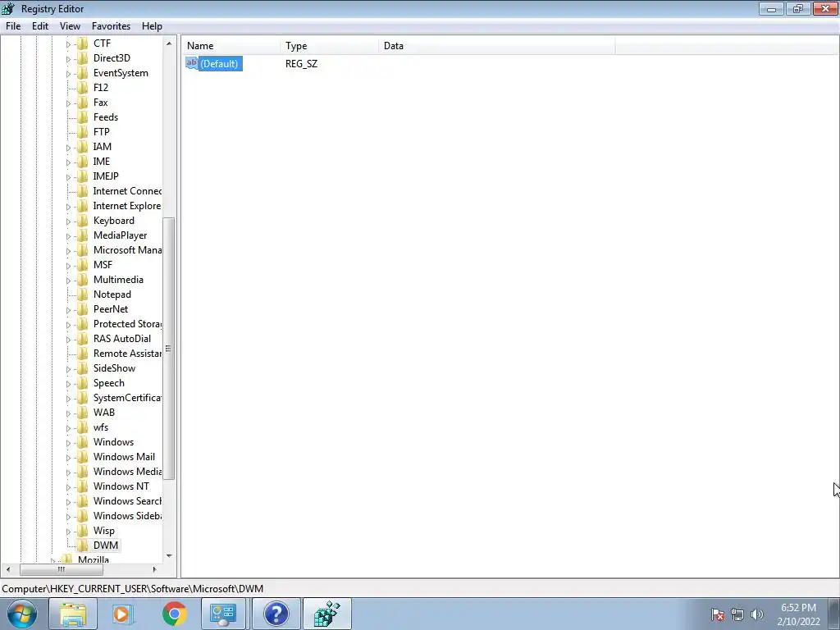Click the PeerNet folder icon
Screen dimensions: 840x630
(83, 309)
